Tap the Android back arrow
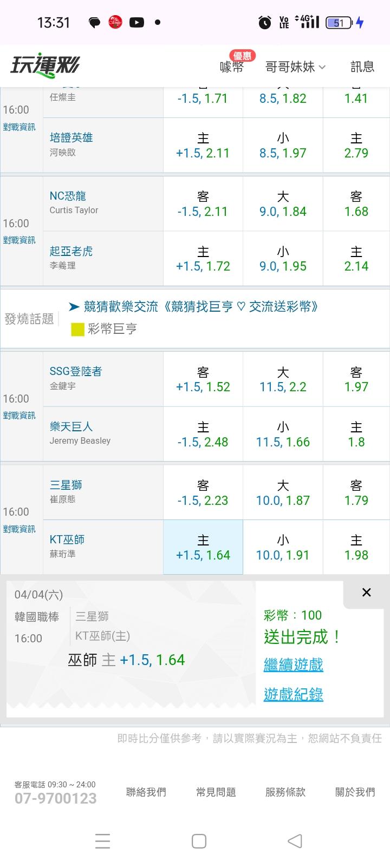The width and height of the screenshot is (390, 868). 295,841
